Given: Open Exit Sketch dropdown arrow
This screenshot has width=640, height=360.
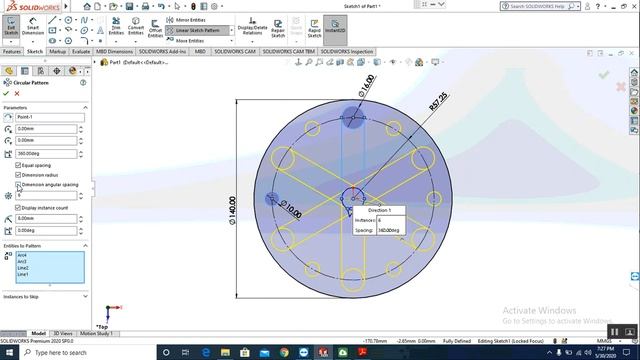Looking at the screenshot, I should pos(11,42).
